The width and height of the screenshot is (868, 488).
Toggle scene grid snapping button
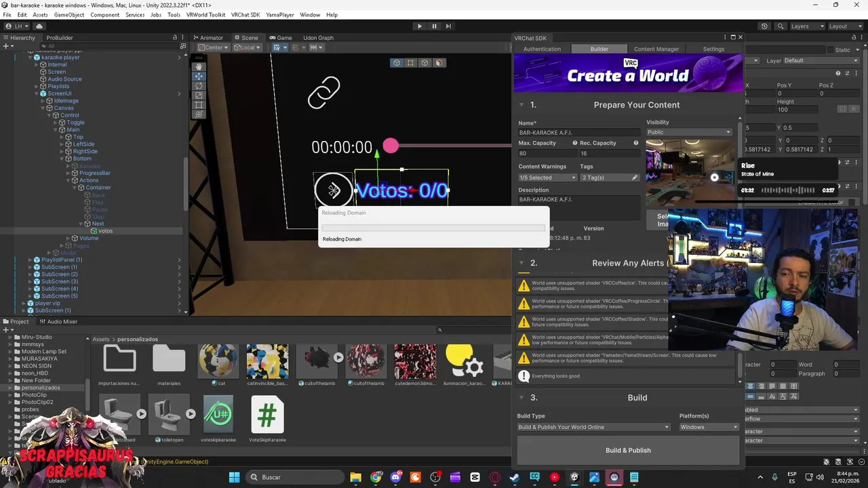[x=277, y=47]
